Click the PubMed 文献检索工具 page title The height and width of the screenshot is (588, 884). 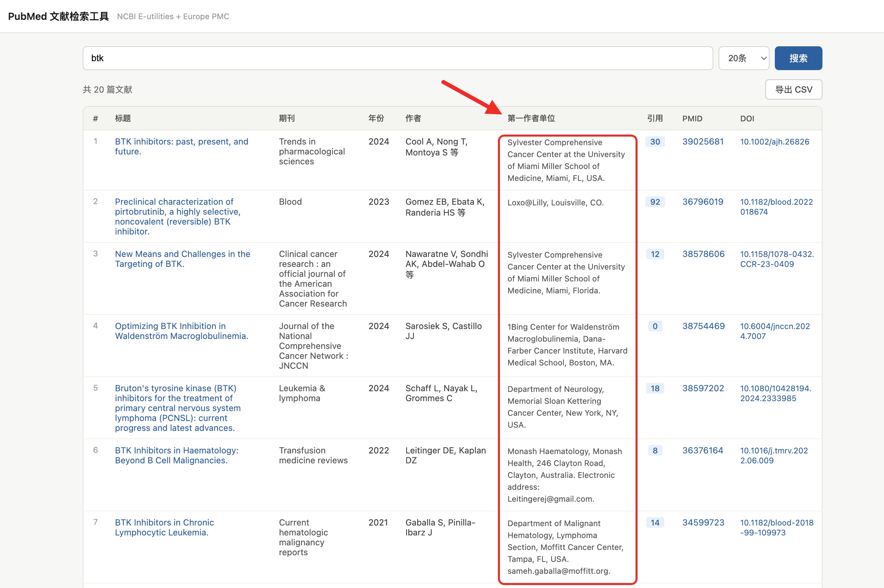coord(58,17)
